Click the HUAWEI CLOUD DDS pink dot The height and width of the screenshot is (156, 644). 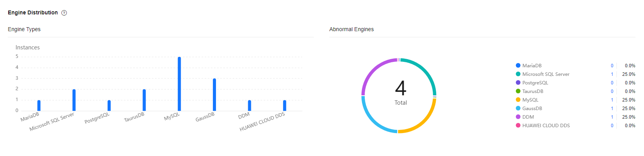[x=518, y=125]
